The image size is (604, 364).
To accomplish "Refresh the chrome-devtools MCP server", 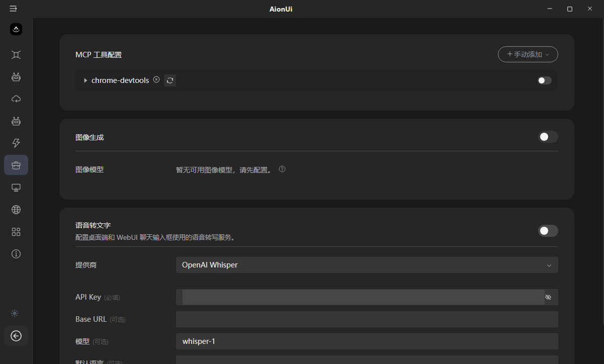I will [170, 80].
